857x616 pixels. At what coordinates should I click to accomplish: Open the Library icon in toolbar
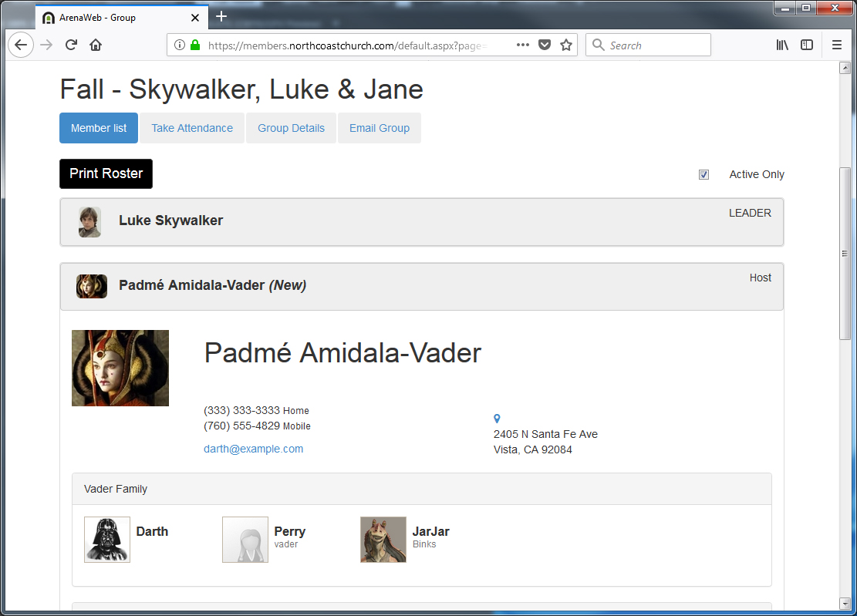[x=782, y=45]
